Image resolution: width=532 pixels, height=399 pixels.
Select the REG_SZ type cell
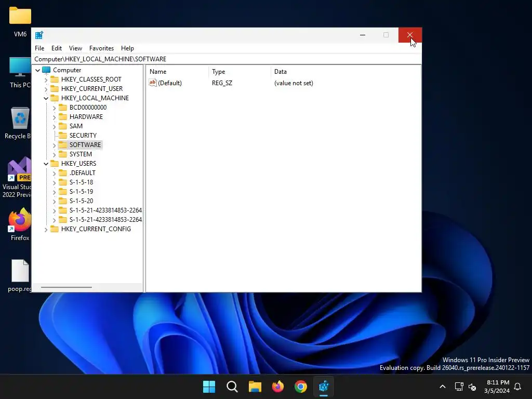point(222,83)
